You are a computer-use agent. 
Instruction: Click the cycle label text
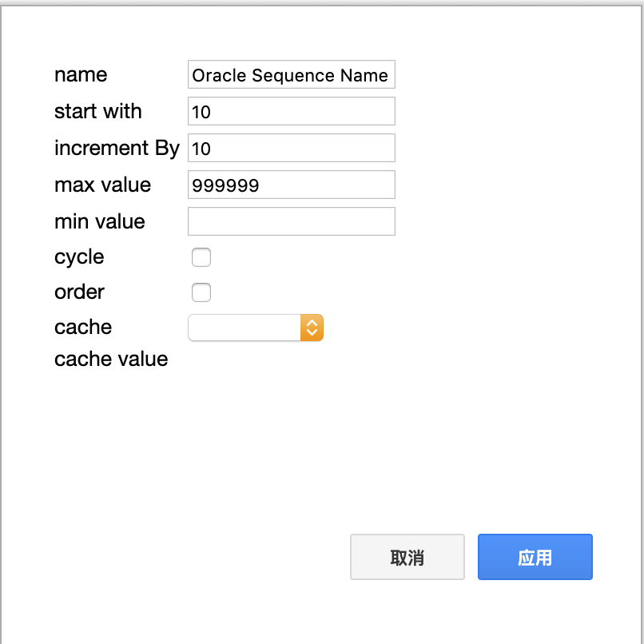coord(79,257)
